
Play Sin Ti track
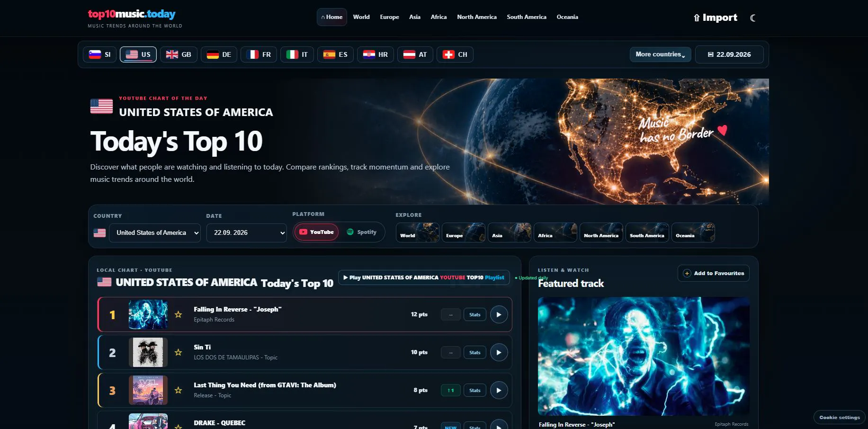499,352
